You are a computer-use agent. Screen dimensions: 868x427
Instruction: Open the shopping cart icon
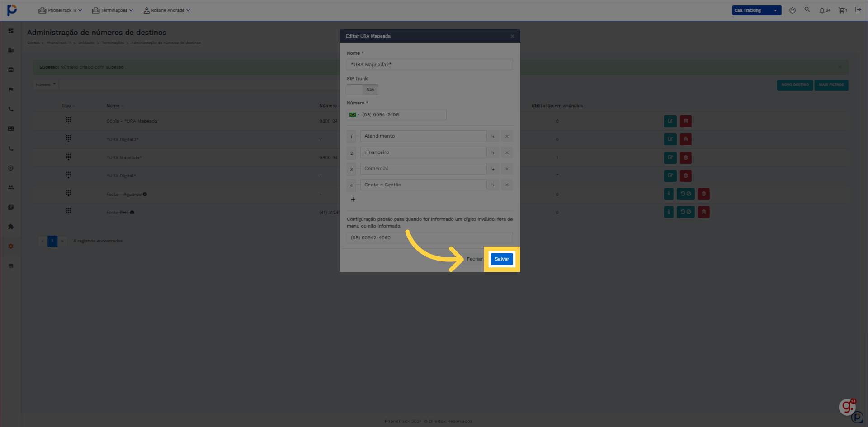[843, 10]
